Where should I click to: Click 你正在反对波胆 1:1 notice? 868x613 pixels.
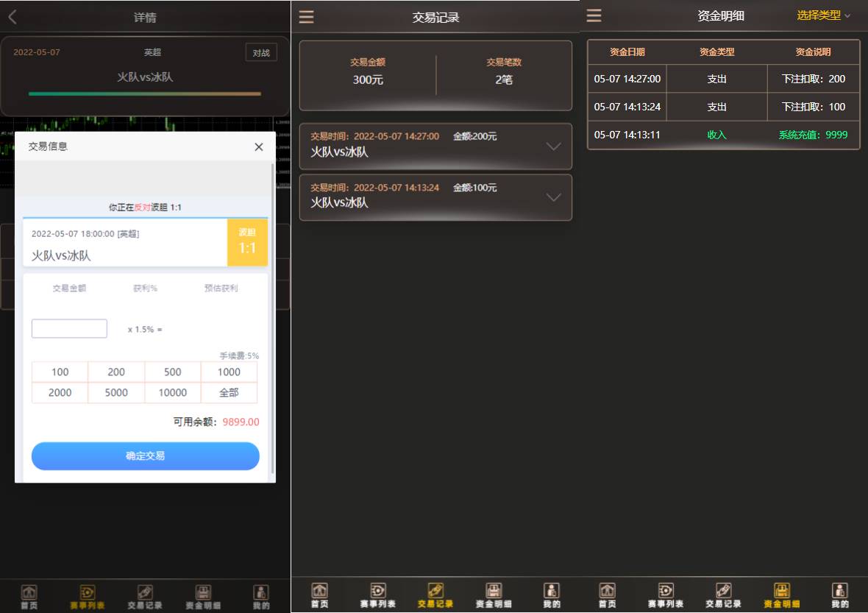[145, 207]
